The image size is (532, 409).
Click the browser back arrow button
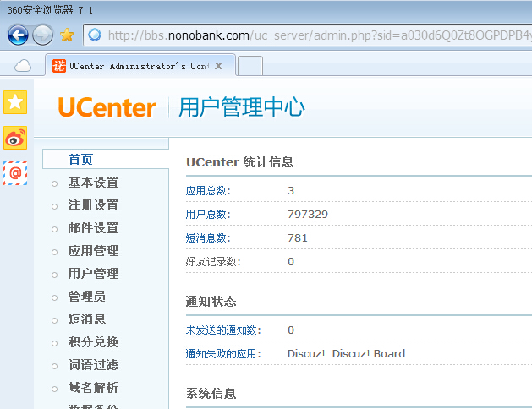click(18, 35)
